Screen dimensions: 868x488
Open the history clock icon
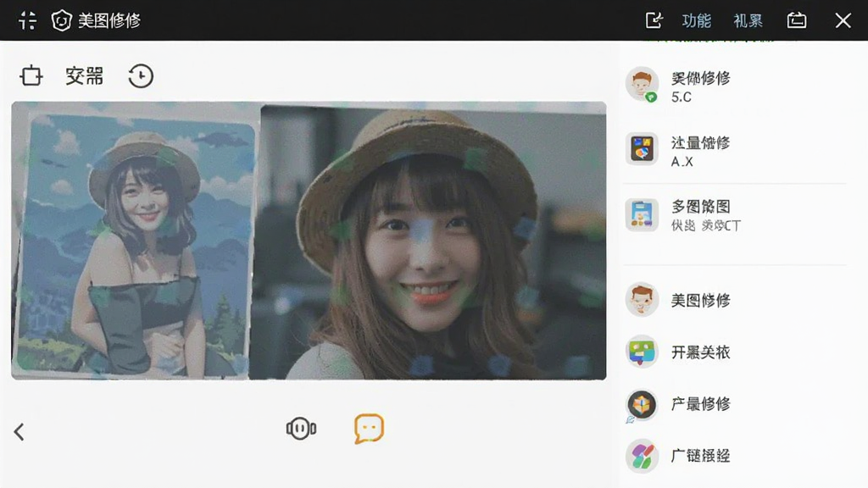141,75
